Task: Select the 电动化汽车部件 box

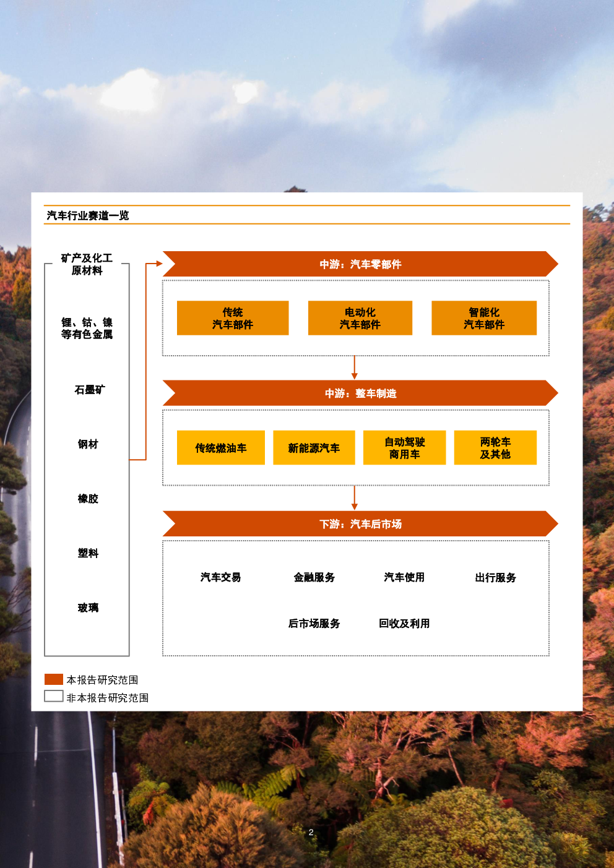Action: tap(360, 318)
